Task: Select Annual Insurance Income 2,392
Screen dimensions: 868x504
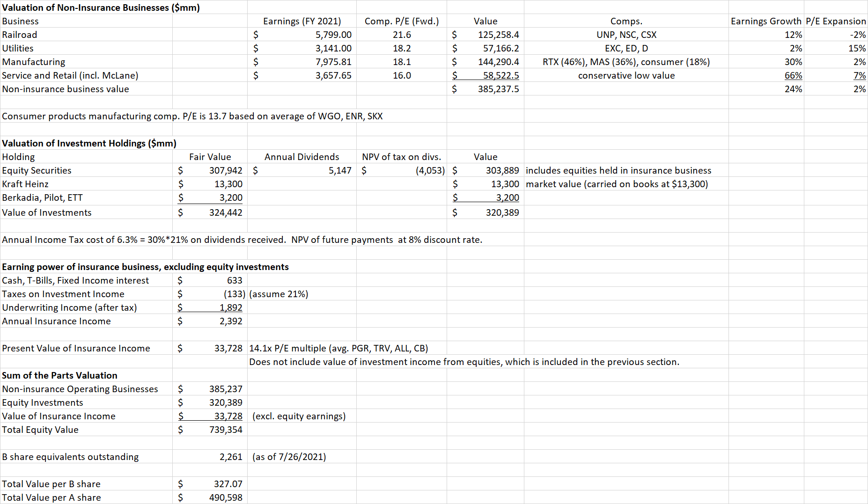Action: 231,321
